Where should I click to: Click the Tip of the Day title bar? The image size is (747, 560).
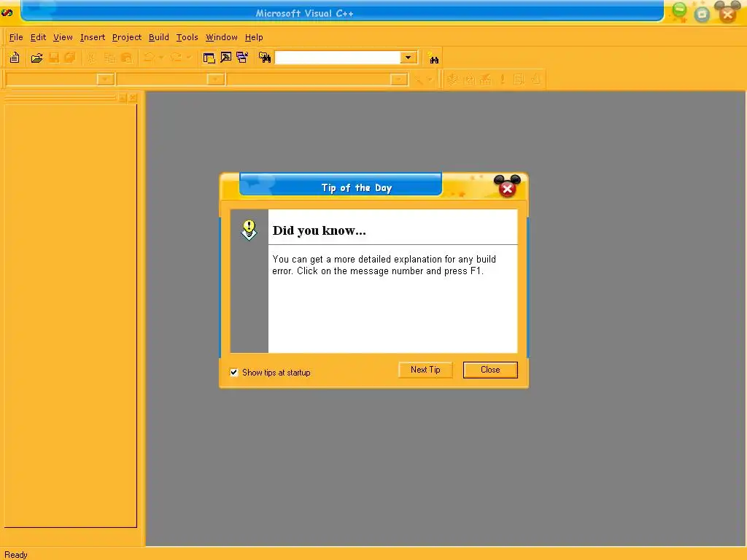coord(341,184)
